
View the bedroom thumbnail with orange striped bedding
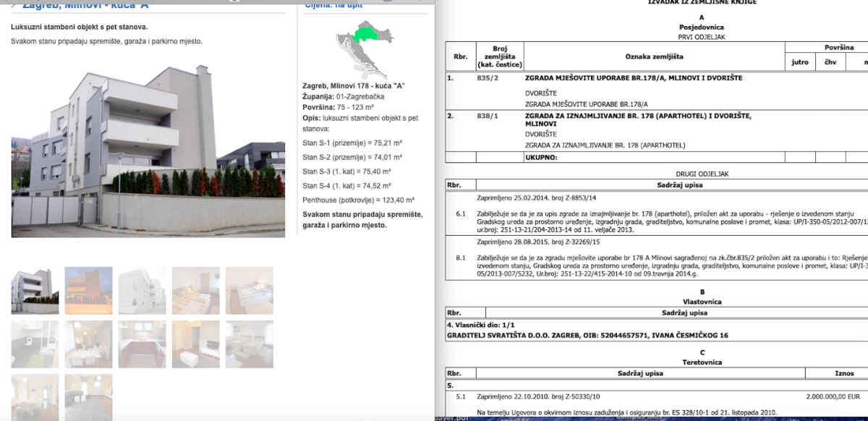tap(196, 291)
